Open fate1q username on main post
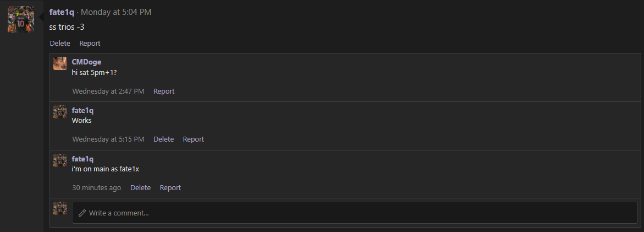Screen dimensions: 644x232 coord(62,12)
